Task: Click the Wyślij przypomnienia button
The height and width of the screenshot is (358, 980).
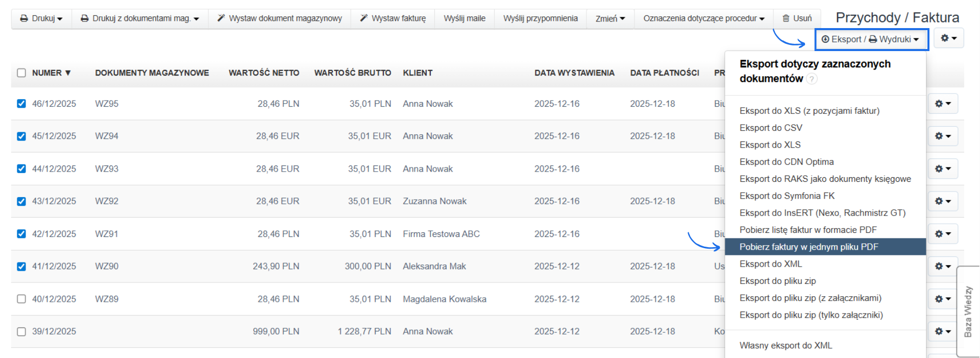Action: (540, 18)
